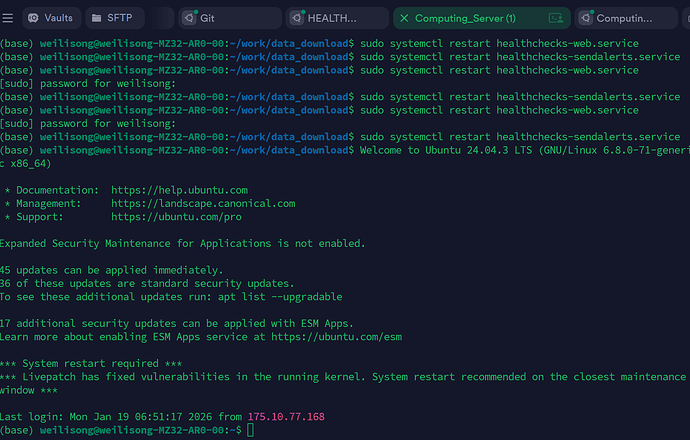Open the hamburger menu icon
Image resolution: width=690 pixels, height=440 pixels.
(x=7, y=18)
